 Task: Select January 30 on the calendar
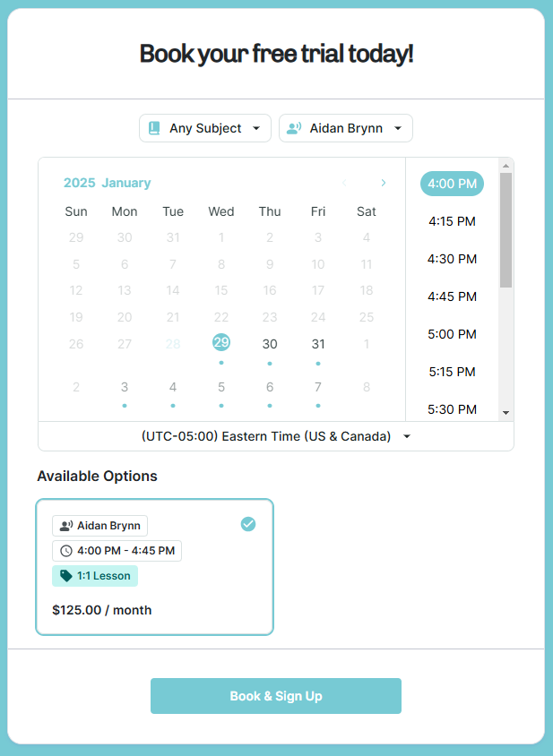(x=269, y=344)
